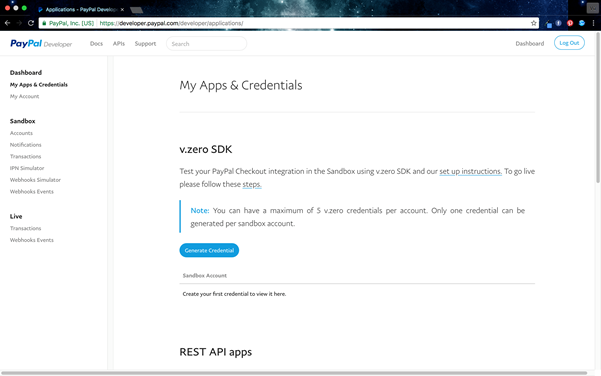
Task: Open Live Transactions in sidebar
Action: click(x=25, y=228)
